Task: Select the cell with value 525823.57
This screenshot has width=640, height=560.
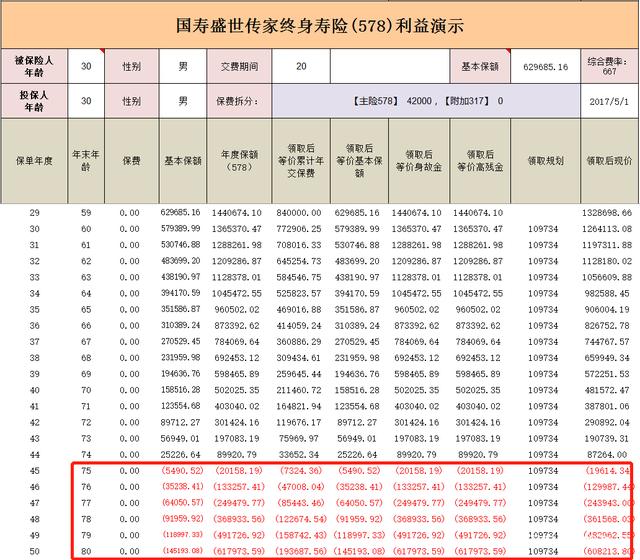Action: 299,293
